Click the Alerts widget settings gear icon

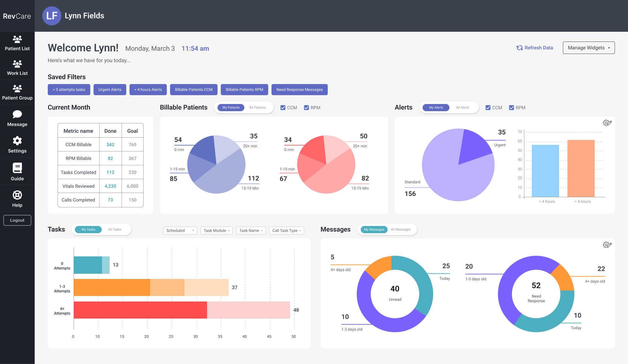coord(607,123)
